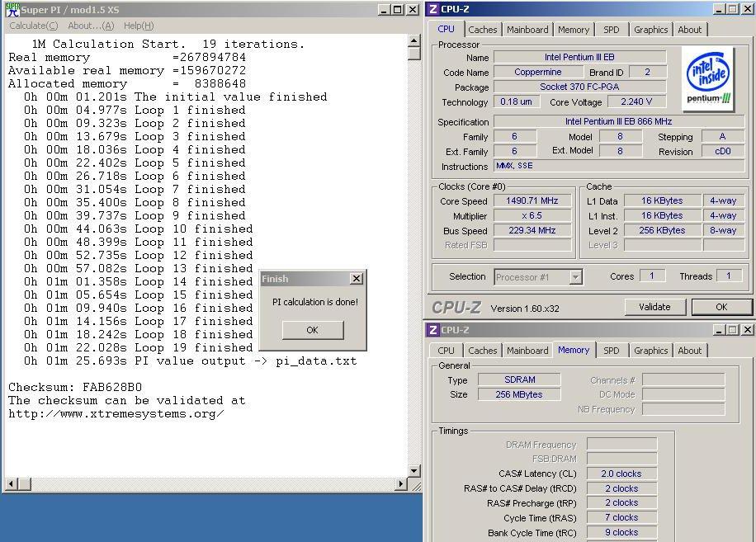
Task: Click the CPU-Z icon in lower window title
Action: [x=433, y=330]
